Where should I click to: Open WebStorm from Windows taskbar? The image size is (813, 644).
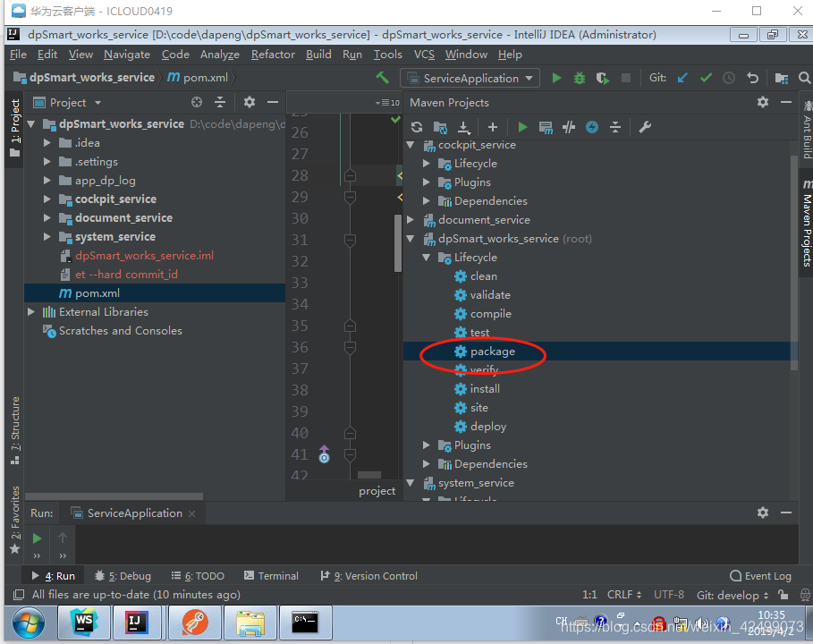pyautogui.click(x=83, y=623)
